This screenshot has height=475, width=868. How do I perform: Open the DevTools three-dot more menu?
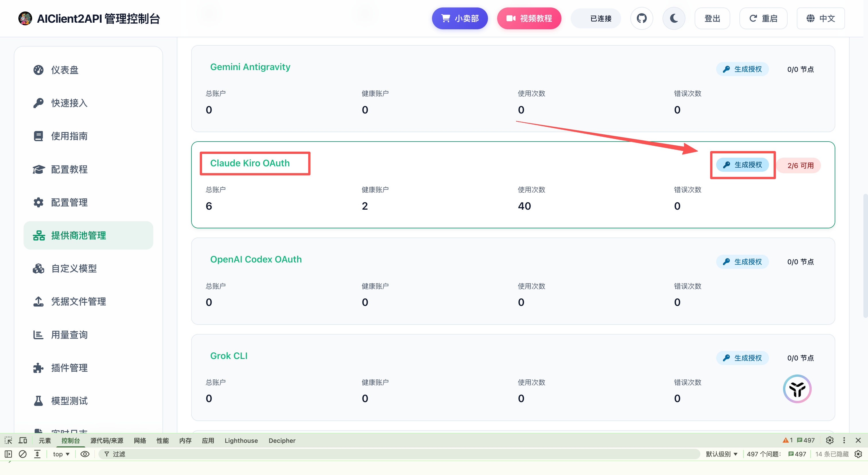(x=844, y=440)
